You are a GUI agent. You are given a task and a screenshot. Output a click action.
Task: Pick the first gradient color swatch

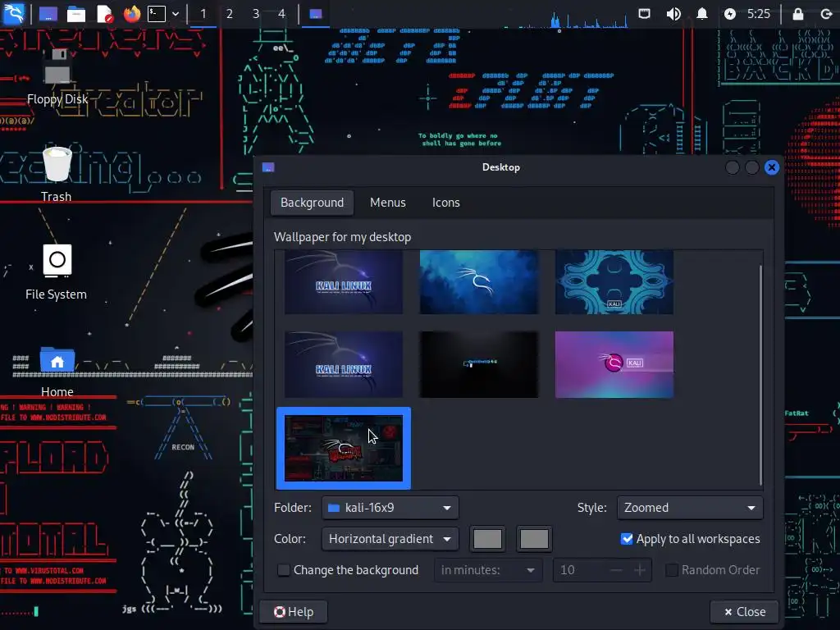[487, 539]
